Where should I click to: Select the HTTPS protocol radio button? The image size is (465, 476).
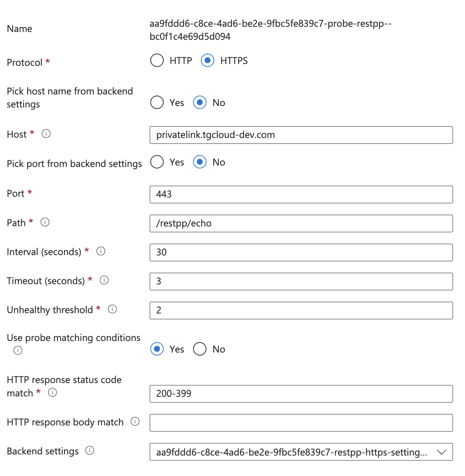click(x=208, y=60)
